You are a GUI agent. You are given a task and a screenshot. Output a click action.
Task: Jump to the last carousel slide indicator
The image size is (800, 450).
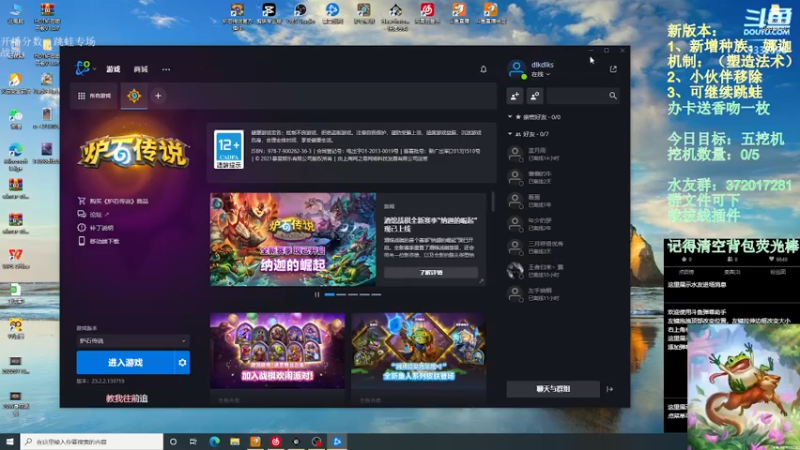click(376, 294)
